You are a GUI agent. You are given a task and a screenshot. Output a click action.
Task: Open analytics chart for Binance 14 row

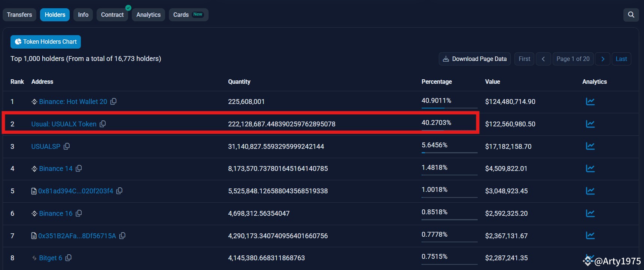(590, 169)
